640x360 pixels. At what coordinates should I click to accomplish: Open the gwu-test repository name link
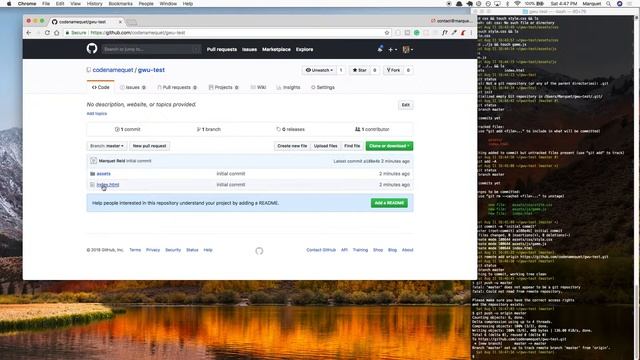[151, 70]
